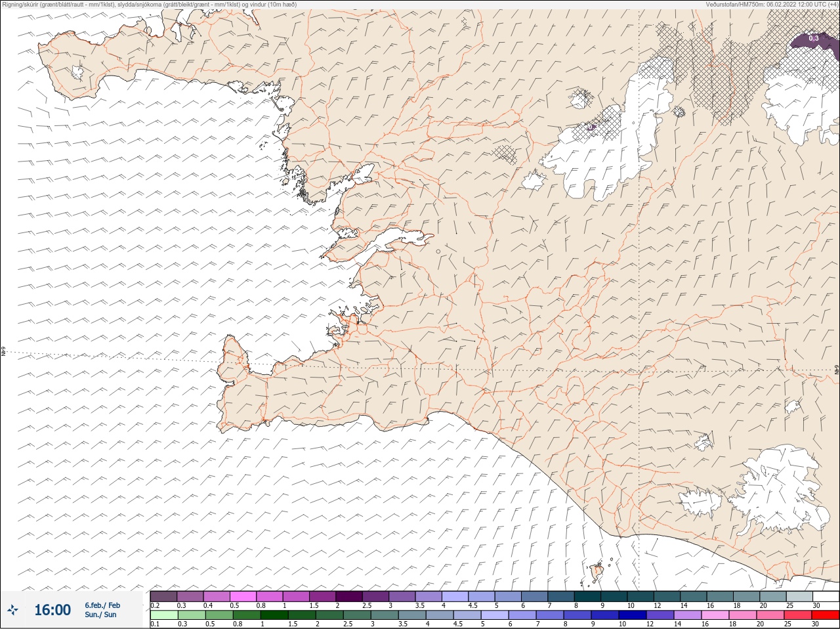Select the darkest purple 2 swatch in the upper scale

tap(349, 596)
